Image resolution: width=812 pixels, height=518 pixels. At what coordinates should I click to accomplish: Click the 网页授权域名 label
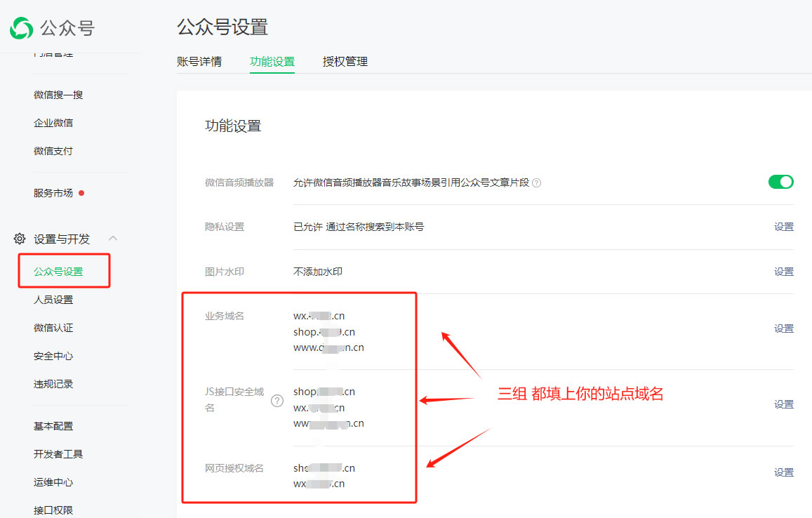click(x=234, y=468)
